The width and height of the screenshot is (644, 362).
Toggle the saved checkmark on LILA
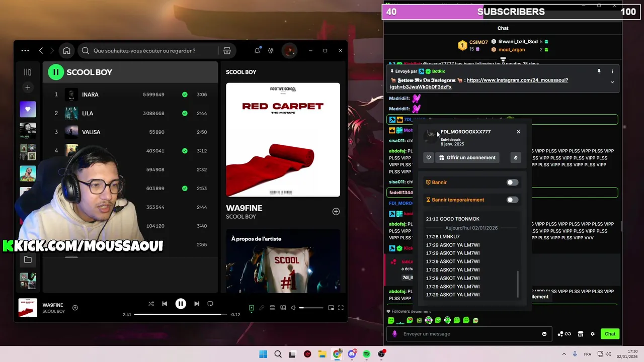click(x=185, y=113)
